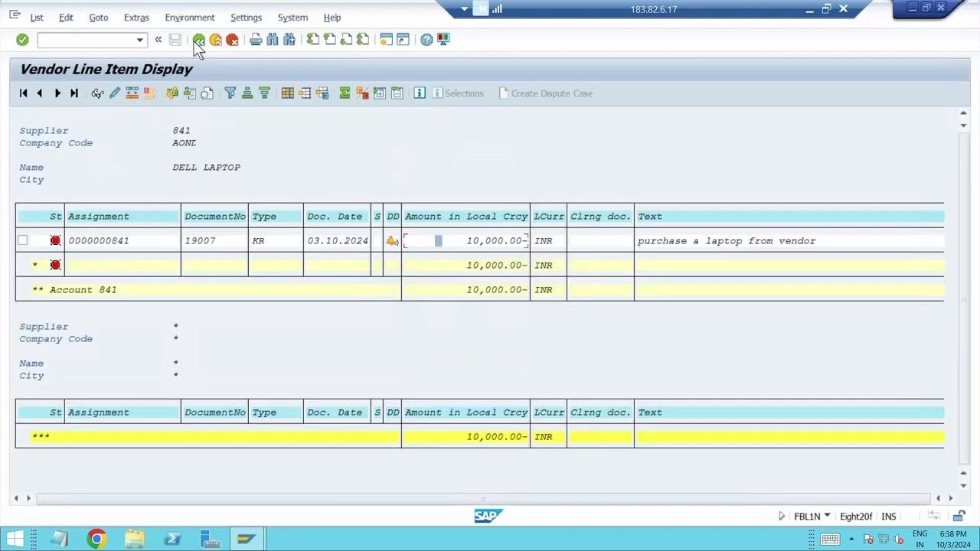Click the Change document pencil icon
The image size is (980, 551).
[114, 93]
